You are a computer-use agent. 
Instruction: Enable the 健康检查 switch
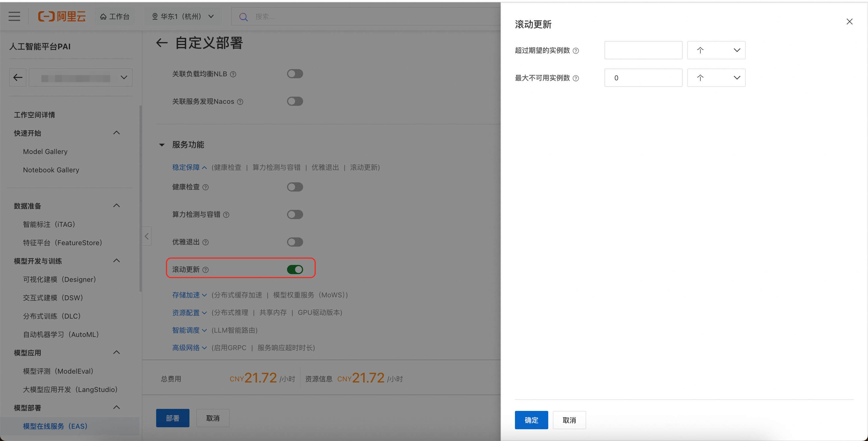click(x=295, y=187)
